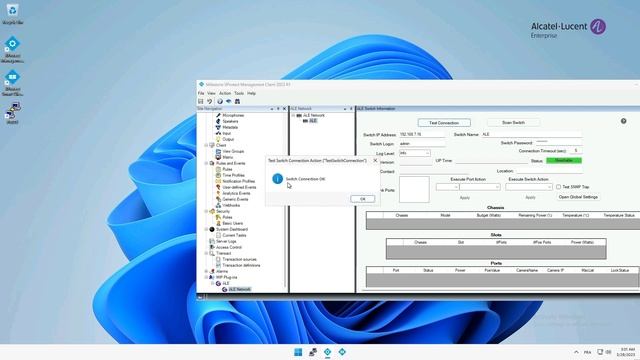The width and height of the screenshot is (640, 360).
Task: Click the Test Connection button
Action: click(x=444, y=122)
